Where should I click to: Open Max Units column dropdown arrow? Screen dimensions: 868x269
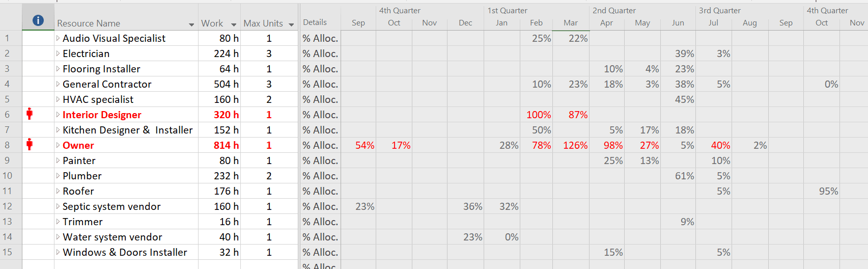(291, 24)
